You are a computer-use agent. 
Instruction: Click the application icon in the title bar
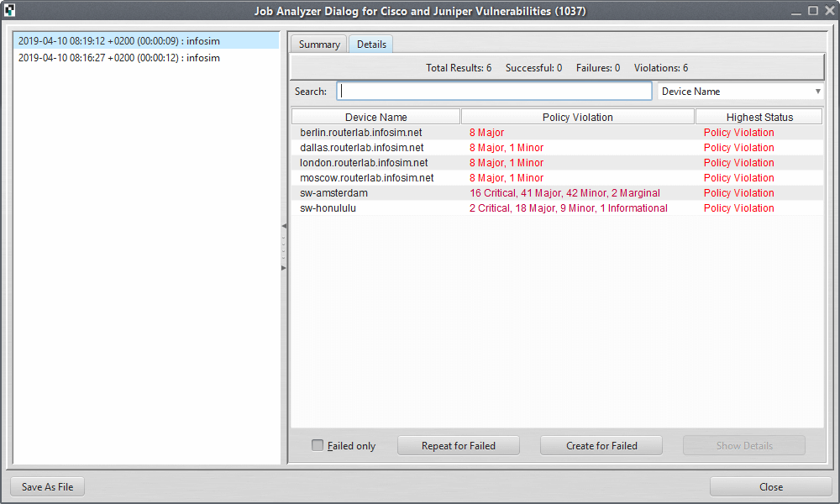(9, 10)
